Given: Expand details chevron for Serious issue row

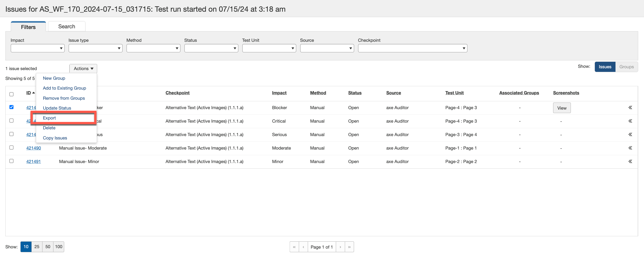Looking at the screenshot, I should [x=630, y=135].
